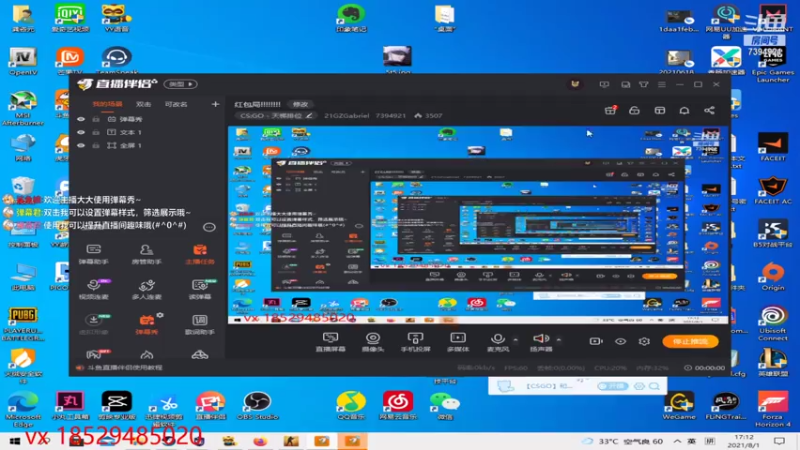Click the 扬声器 speaker icon
The image size is (800, 450).
pos(541,341)
